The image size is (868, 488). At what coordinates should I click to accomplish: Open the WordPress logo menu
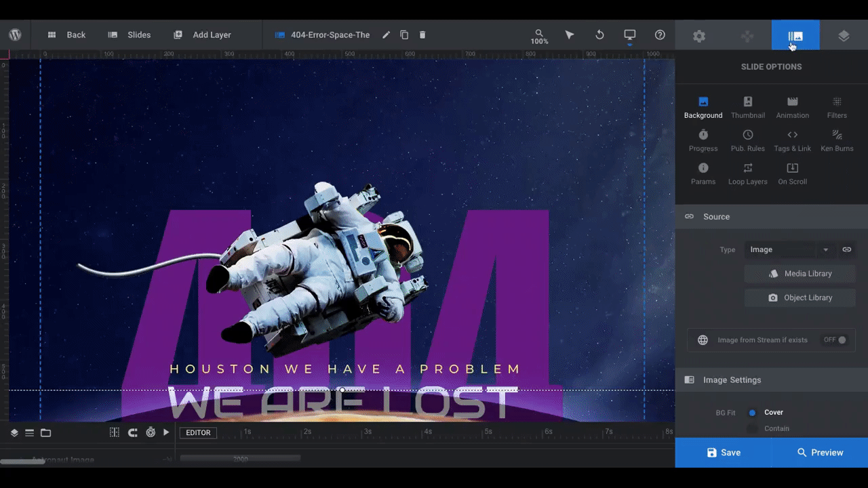15,35
